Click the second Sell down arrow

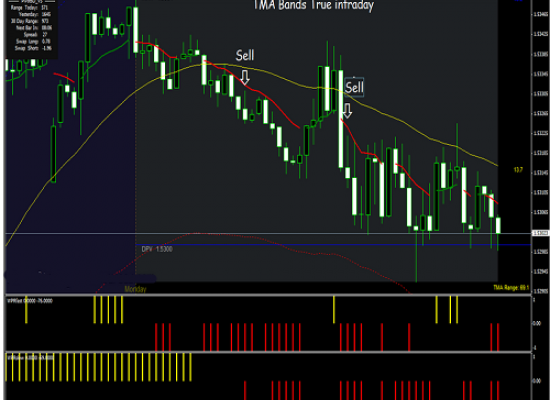(x=347, y=111)
